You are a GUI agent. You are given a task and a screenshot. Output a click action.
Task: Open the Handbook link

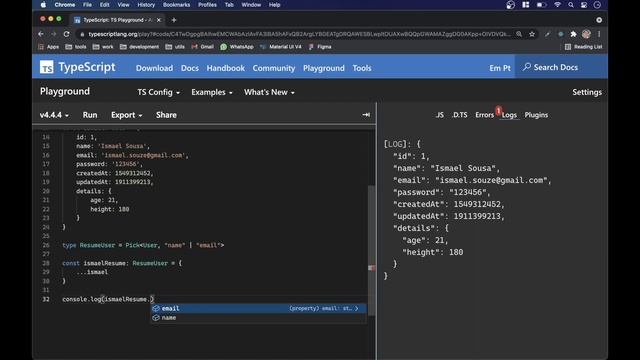(226, 68)
